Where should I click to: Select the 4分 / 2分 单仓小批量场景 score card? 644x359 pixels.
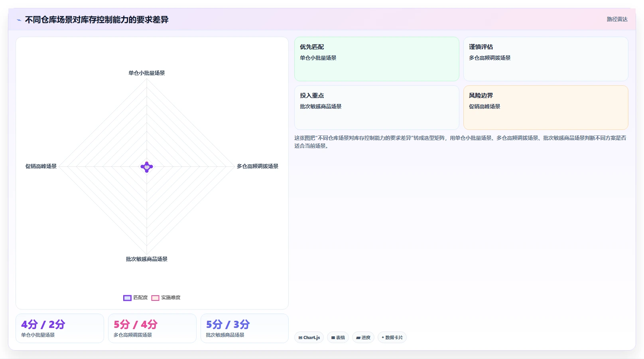pos(60,328)
